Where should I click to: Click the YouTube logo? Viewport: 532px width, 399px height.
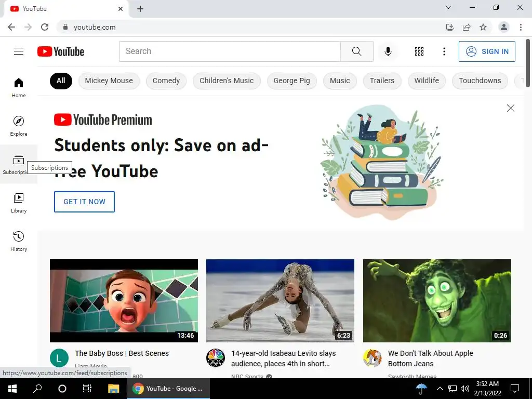(x=61, y=51)
